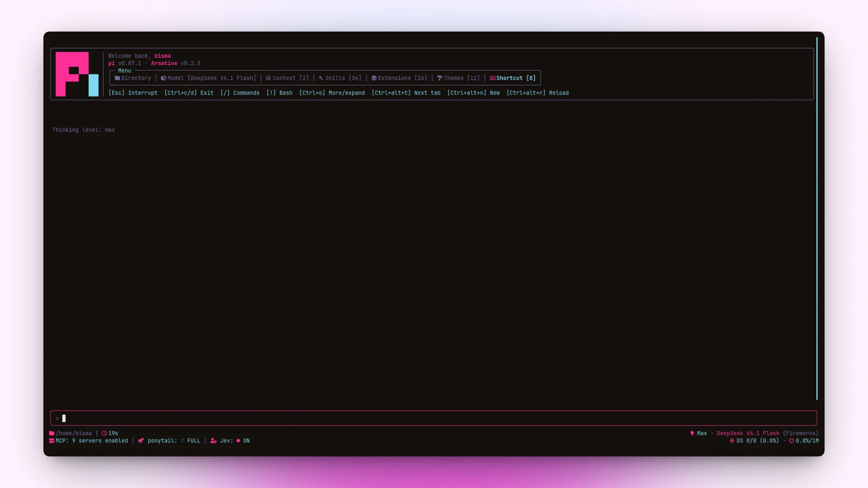Click the username 'bisma' in welcome line
Viewport: 868px width, 488px height.
pyautogui.click(x=162, y=56)
